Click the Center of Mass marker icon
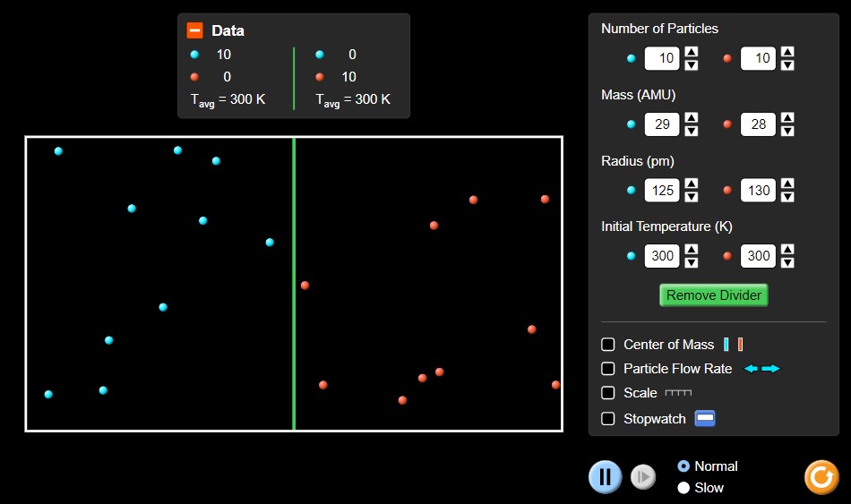Image resolution: width=851 pixels, height=504 pixels. point(734,345)
